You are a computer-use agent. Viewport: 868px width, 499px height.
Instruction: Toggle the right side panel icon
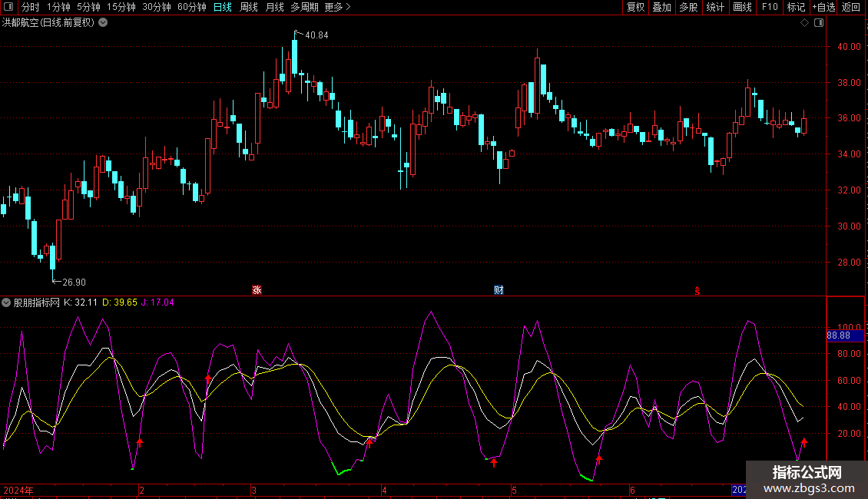tap(819, 23)
